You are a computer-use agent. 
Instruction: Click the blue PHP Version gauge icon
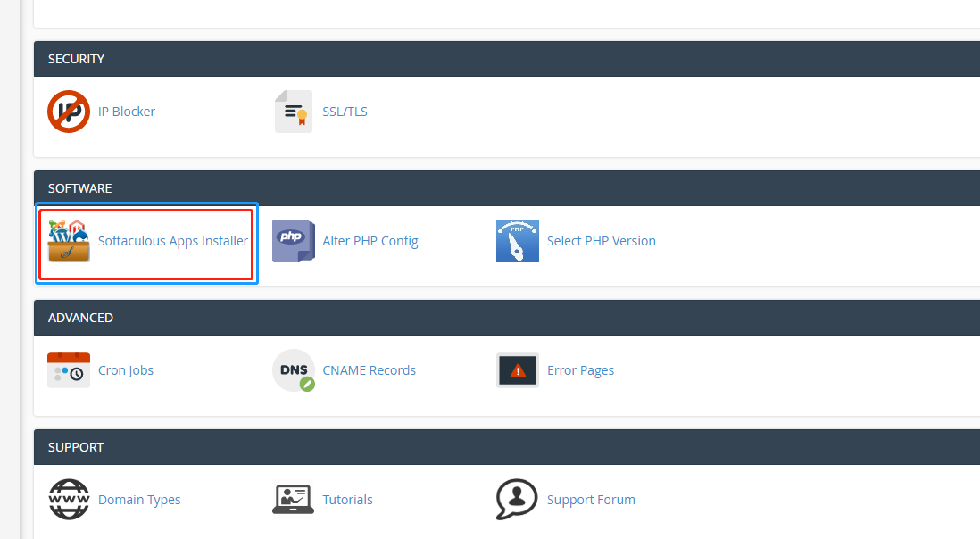tap(518, 241)
